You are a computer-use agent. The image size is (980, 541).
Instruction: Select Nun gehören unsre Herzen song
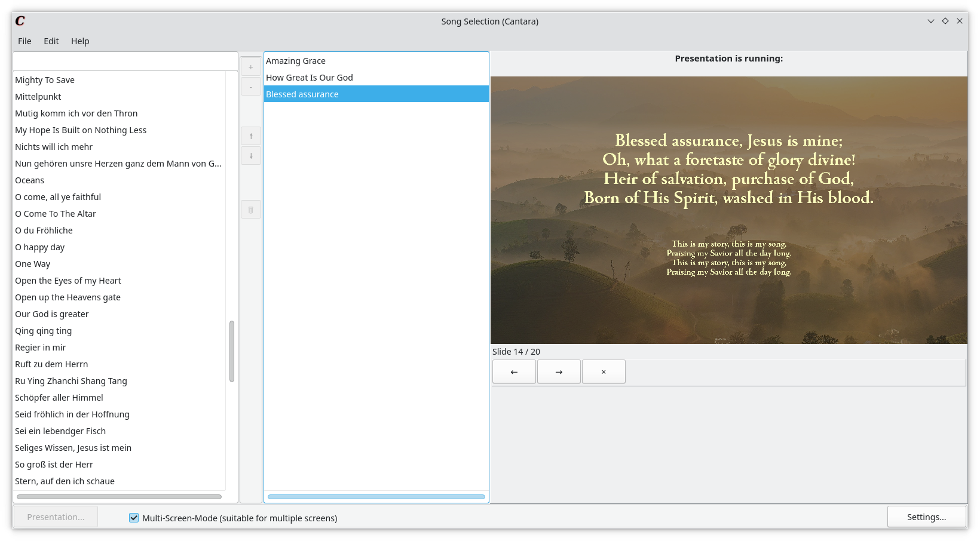pos(119,164)
